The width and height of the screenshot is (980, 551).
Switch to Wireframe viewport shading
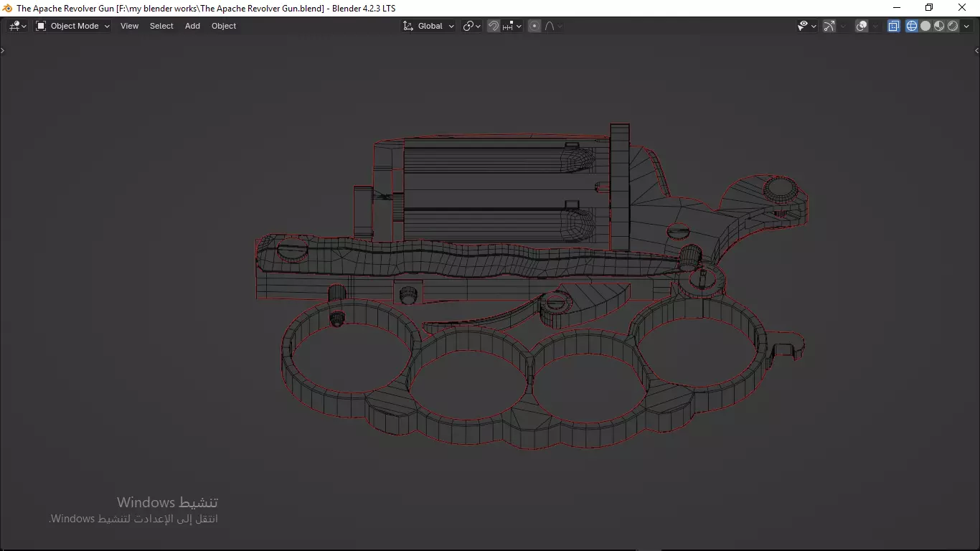pyautogui.click(x=912, y=26)
